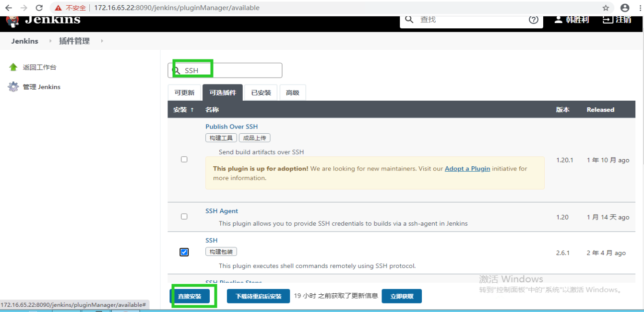Click the Jenkins breadcrumb link

click(25, 41)
